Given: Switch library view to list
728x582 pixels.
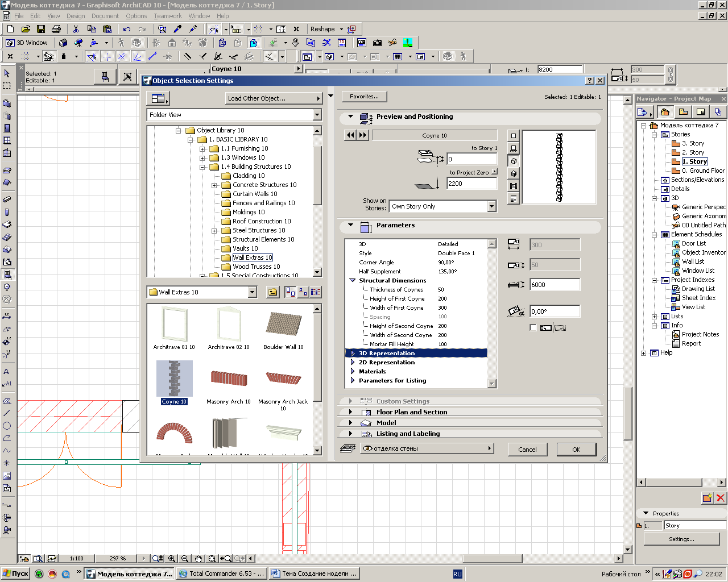Looking at the screenshot, I should coord(315,292).
